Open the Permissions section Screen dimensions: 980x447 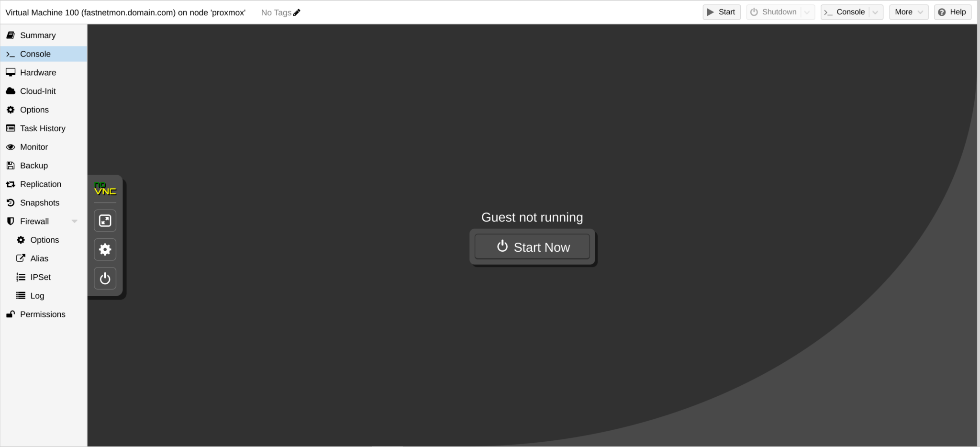43,314
